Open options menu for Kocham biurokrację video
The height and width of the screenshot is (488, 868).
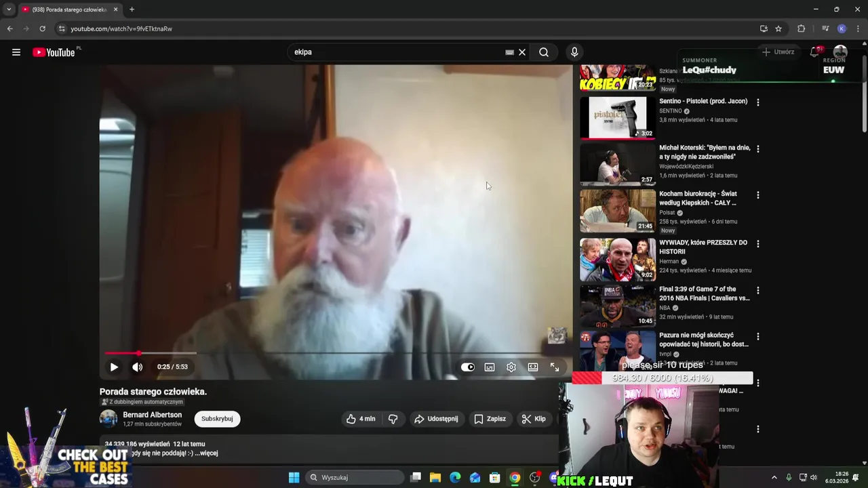(x=758, y=195)
